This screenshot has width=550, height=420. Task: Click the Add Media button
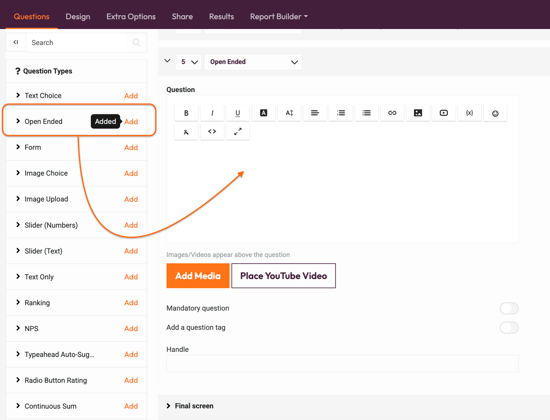(198, 276)
